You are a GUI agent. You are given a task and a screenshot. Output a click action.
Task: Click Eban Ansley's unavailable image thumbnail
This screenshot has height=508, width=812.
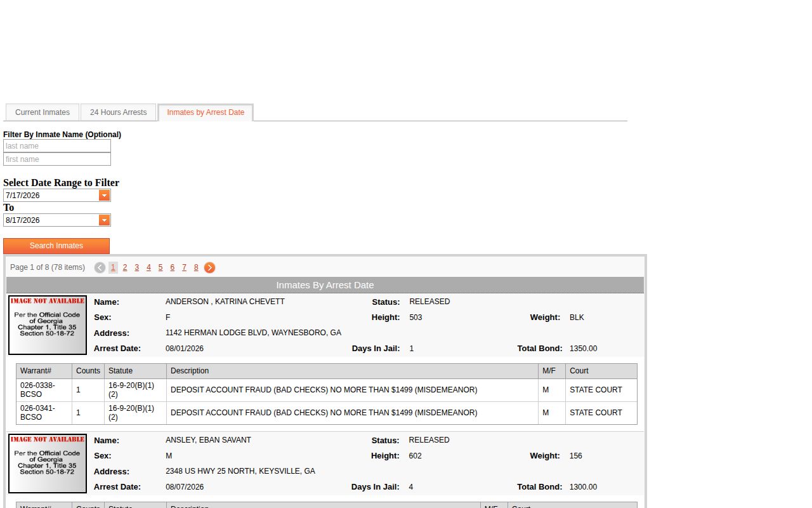pyautogui.click(x=48, y=464)
